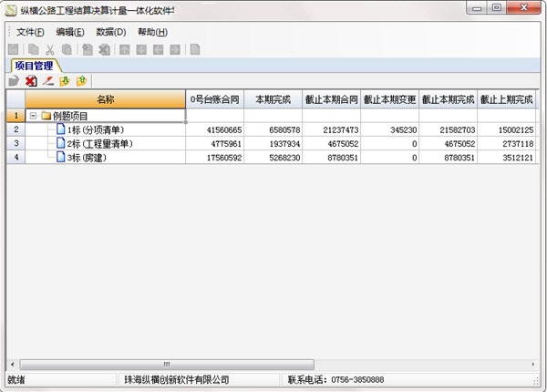Open the 文件(F) menu
This screenshot has height=392, width=547.
pyautogui.click(x=30, y=32)
